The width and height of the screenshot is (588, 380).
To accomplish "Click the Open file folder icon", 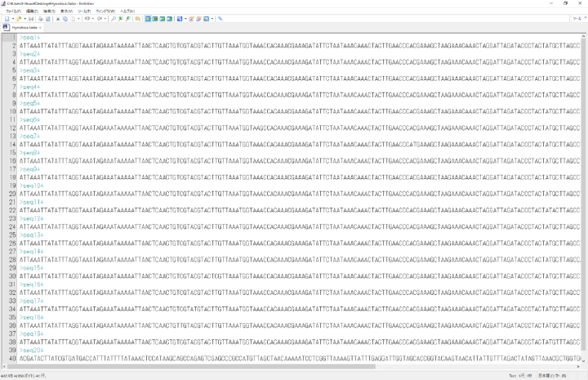I will pyautogui.click(x=19, y=18).
